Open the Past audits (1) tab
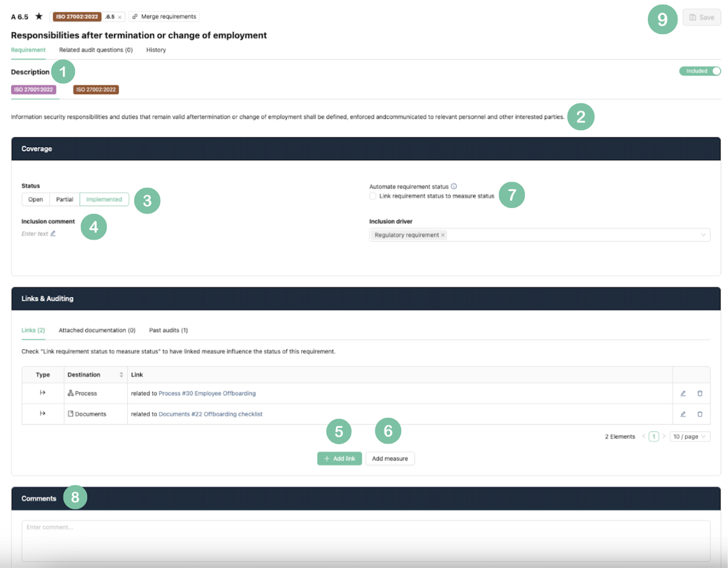The width and height of the screenshot is (728, 568). point(168,330)
